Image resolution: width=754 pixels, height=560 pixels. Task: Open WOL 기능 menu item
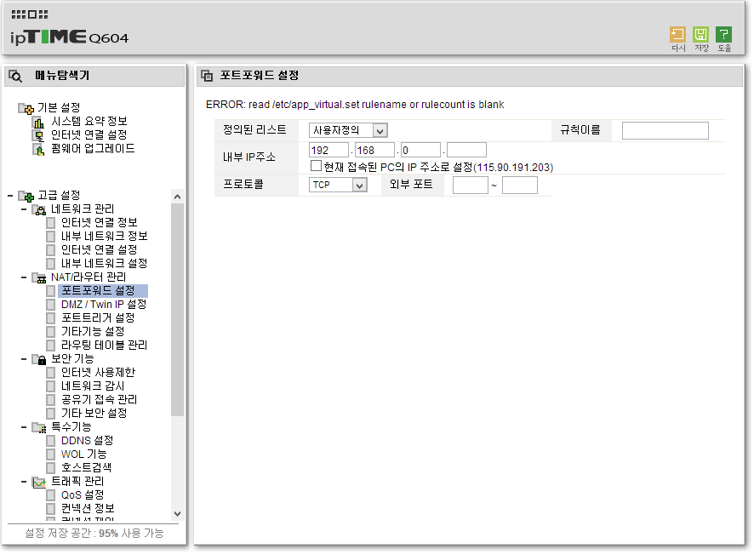[x=83, y=454]
